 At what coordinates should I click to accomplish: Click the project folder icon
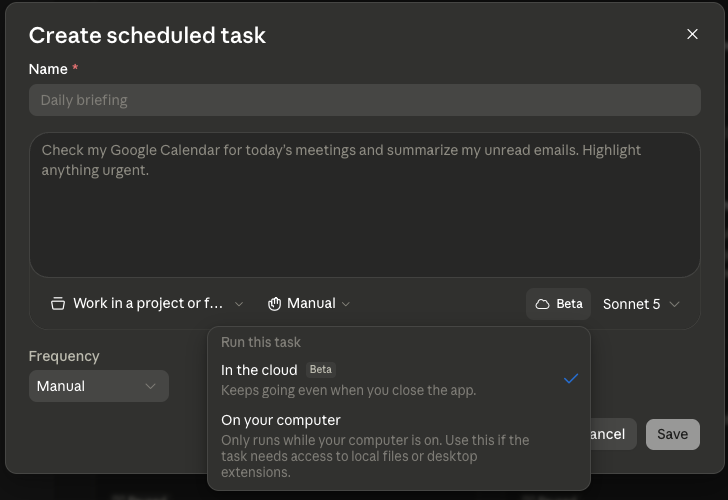(x=58, y=304)
